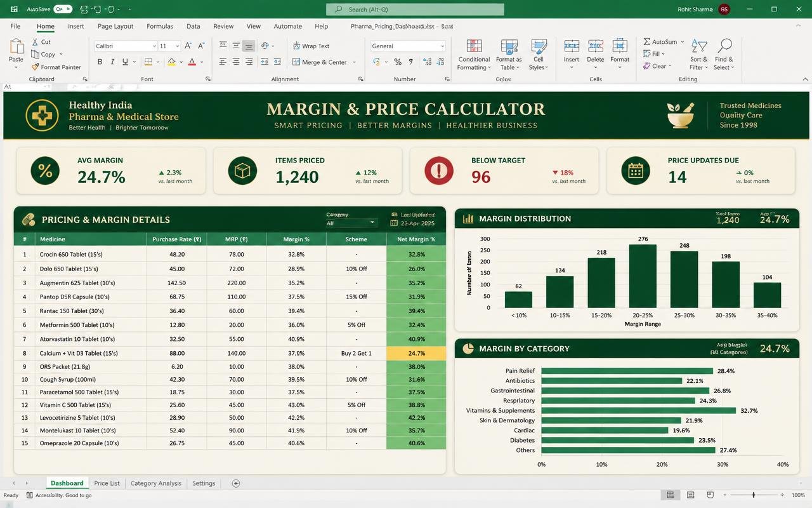Click the zoom slider in status bar
Image resolution: width=812 pixels, height=508 pixels.
point(753,495)
